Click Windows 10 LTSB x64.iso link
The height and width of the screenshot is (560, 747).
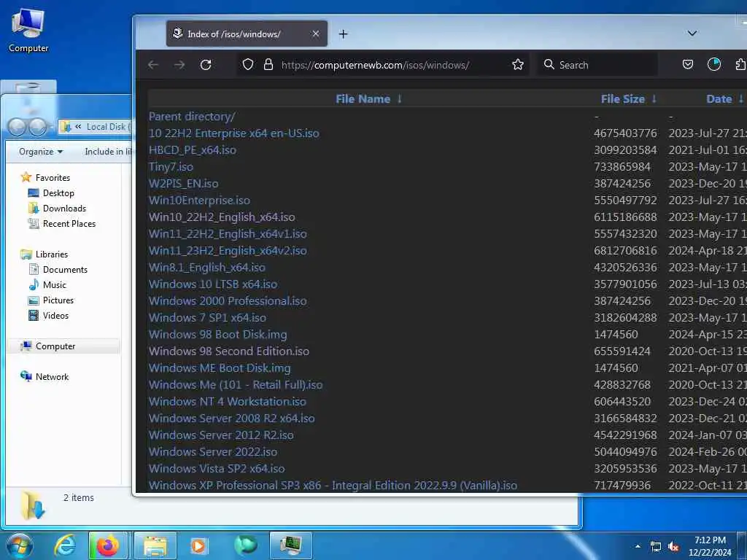click(213, 284)
